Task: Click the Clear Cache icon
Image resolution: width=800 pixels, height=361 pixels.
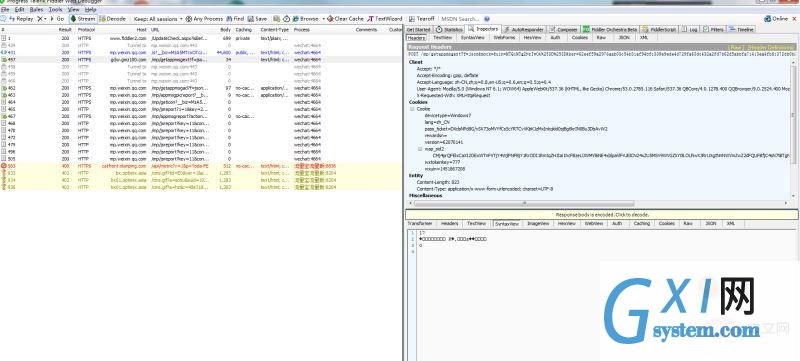Action: [x=331, y=19]
